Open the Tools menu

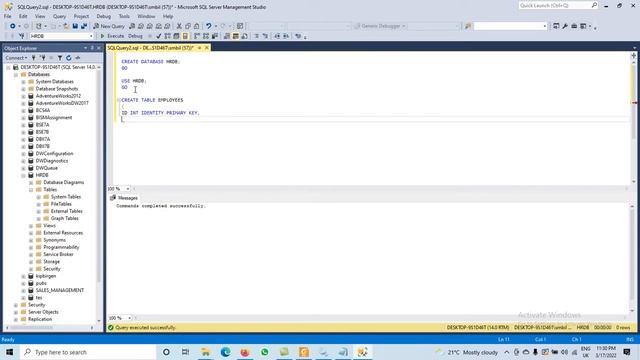(124, 16)
